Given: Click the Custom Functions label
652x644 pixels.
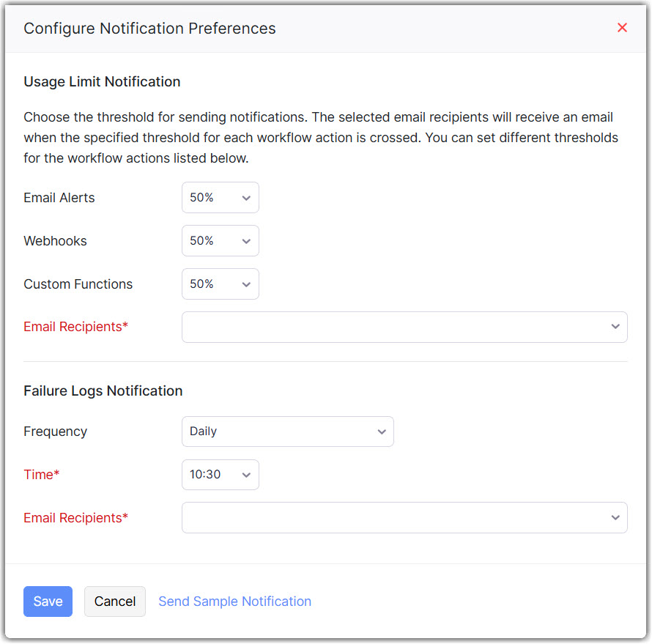Looking at the screenshot, I should click(78, 284).
